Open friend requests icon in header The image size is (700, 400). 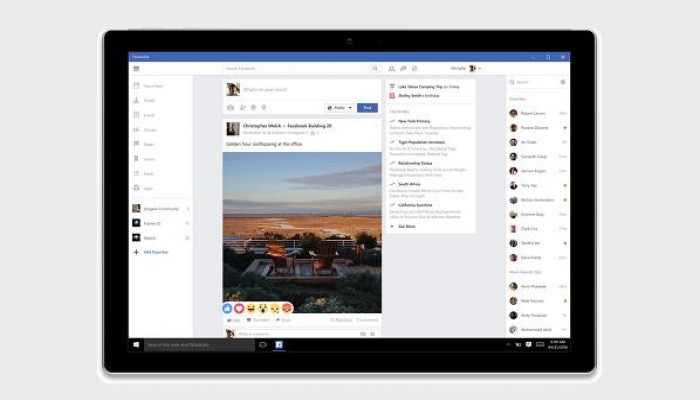coord(391,68)
